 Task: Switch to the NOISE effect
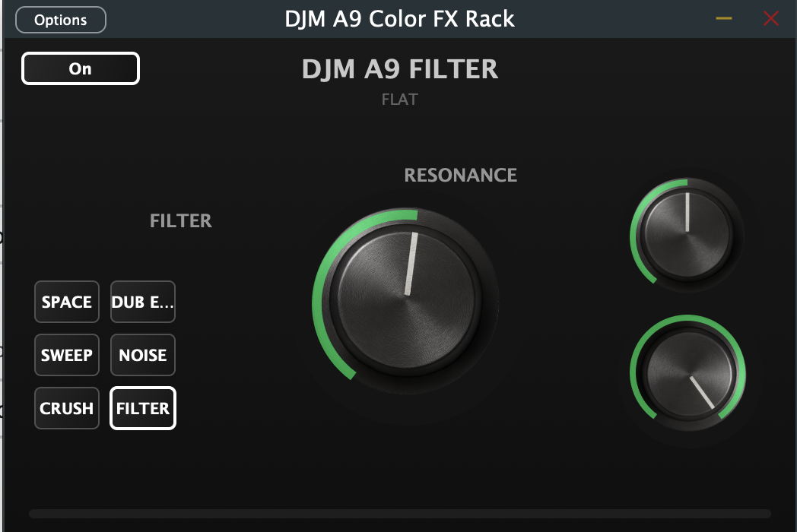[x=143, y=355]
